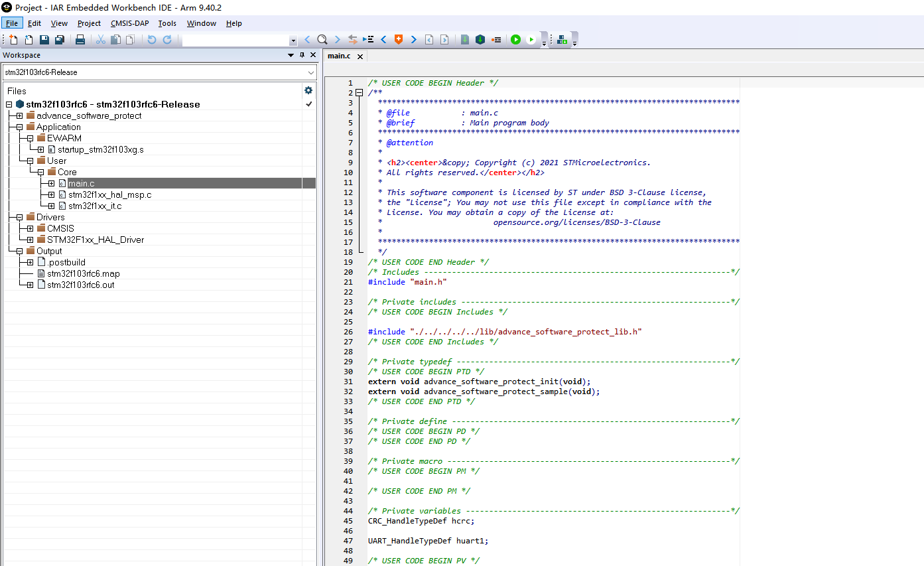Select the main.c editor tab

[x=339, y=56]
